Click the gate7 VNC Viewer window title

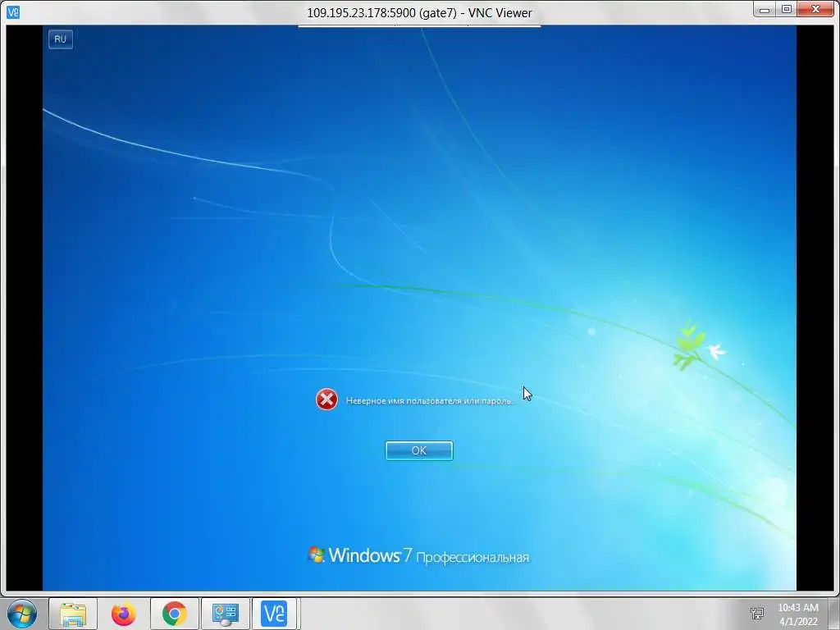[x=419, y=13]
